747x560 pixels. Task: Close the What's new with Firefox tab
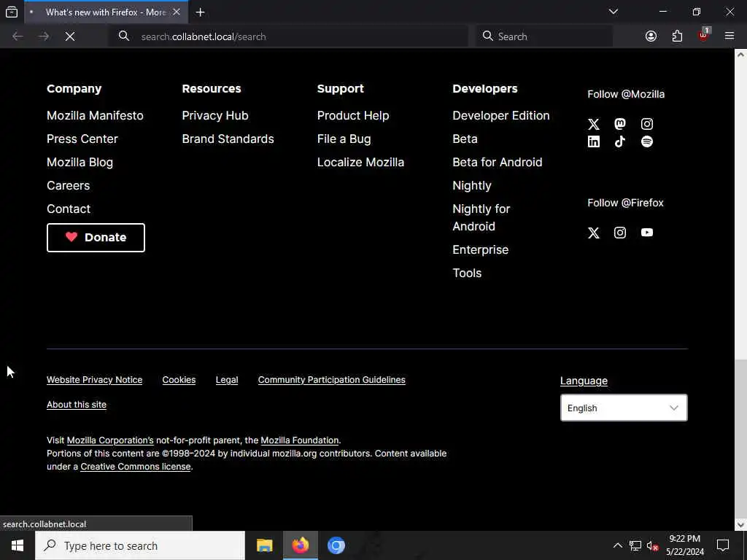click(x=177, y=12)
